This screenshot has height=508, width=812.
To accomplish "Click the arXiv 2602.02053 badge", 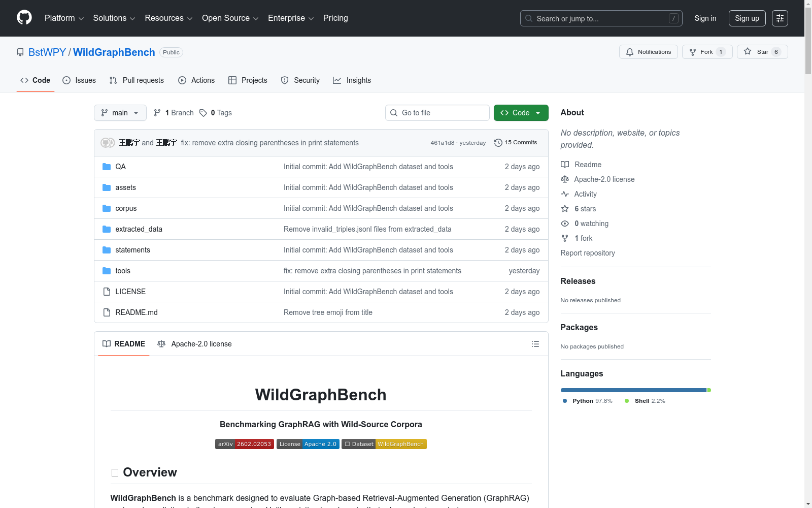I will point(245,444).
